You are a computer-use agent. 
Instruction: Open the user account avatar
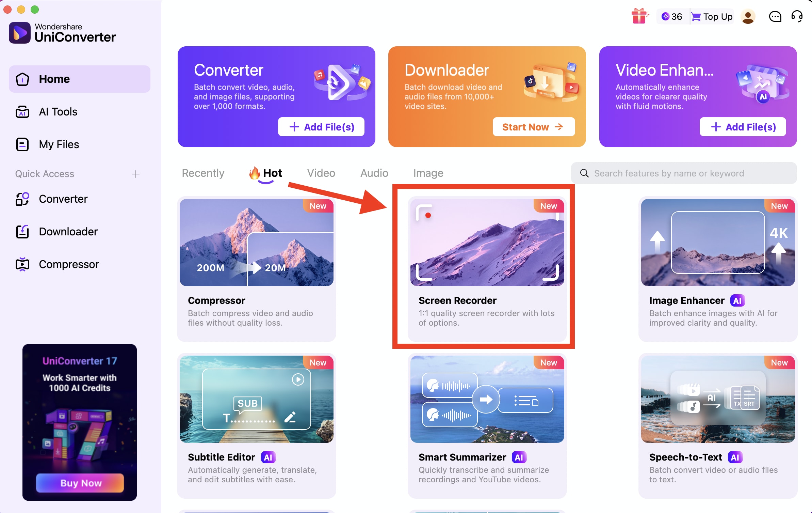coord(748,17)
